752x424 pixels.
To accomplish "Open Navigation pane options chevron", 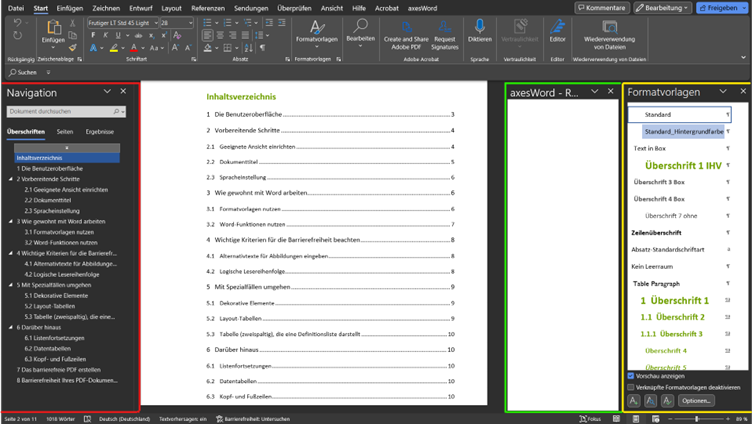I will (x=107, y=91).
